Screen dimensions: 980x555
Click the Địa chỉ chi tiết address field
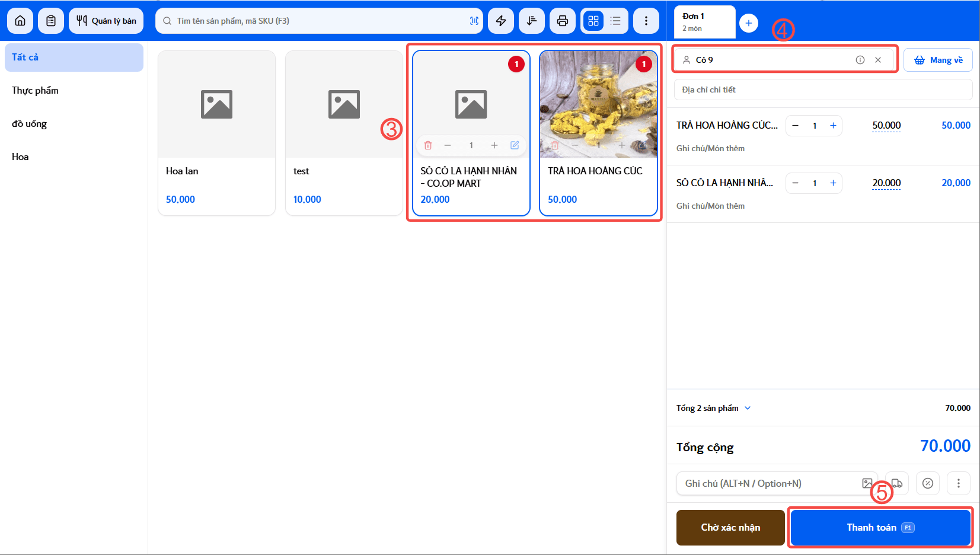pyautogui.click(x=823, y=90)
